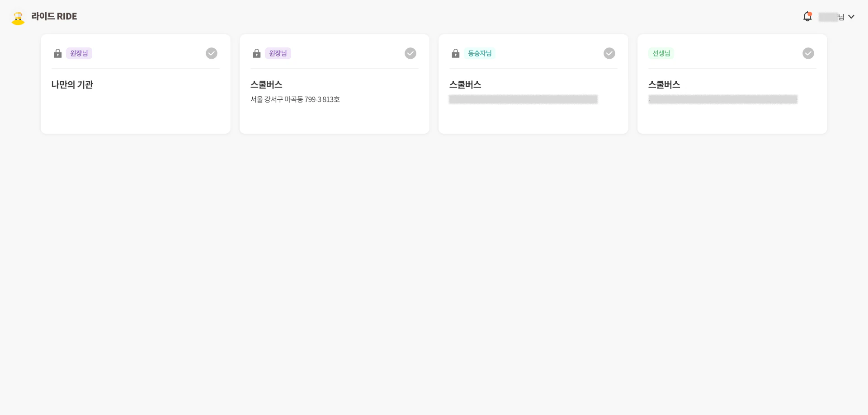
Task: Open the 나만의 기관 card title
Action: (72, 84)
